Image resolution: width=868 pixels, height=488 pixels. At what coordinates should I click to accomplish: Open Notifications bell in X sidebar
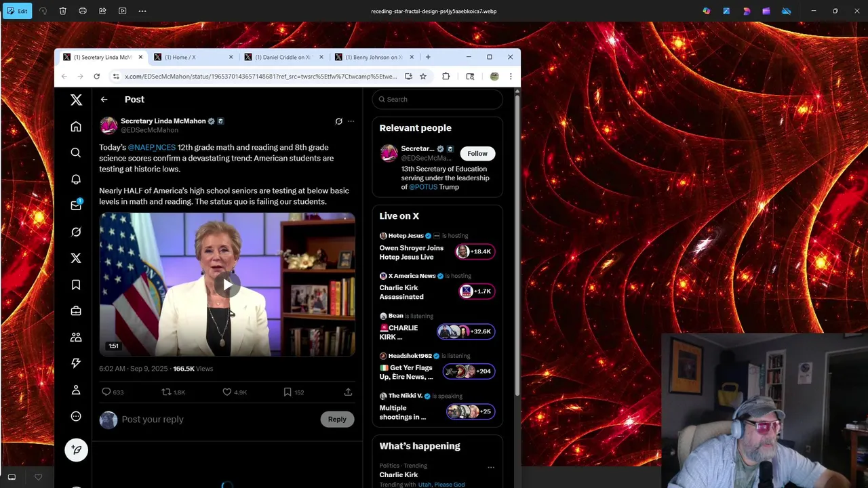coord(76,179)
